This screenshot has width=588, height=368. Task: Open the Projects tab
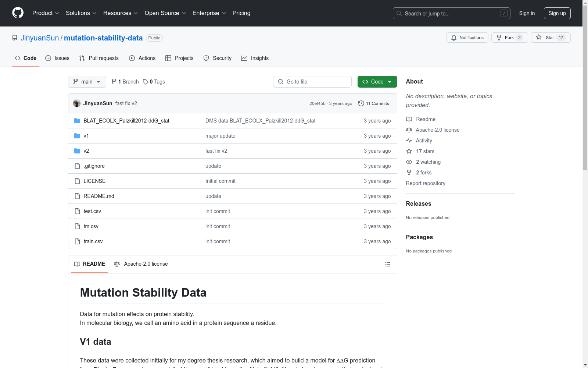[179, 58]
